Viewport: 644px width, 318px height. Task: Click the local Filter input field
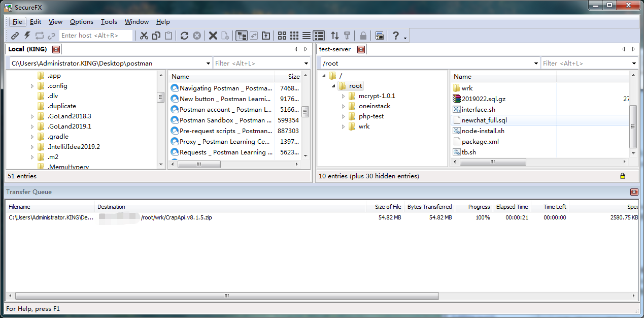pos(258,63)
